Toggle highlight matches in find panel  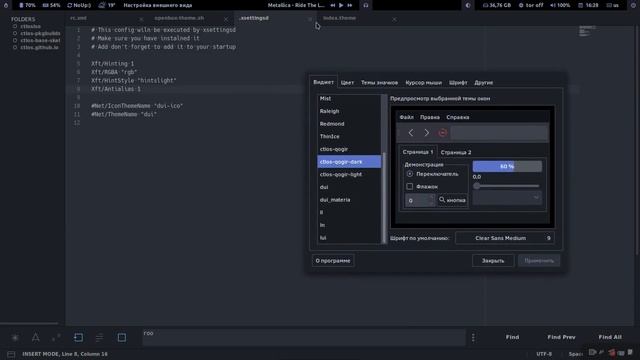pos(122,338)
